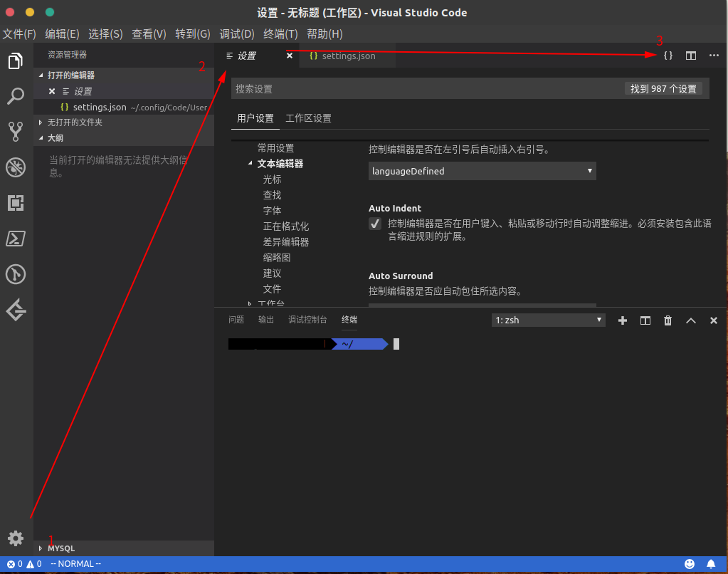
Task: Show the 调试控制台 panel tab
Action: (308, 320)
